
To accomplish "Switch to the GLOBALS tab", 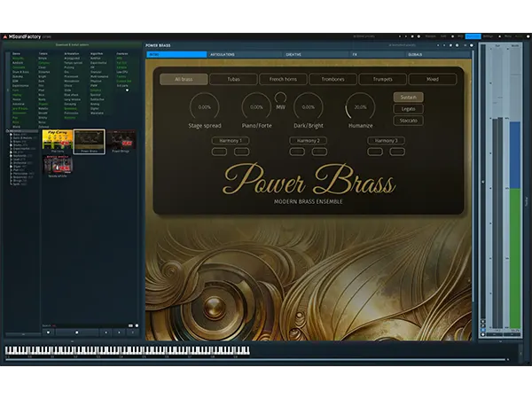I will (x=438, y=54).
